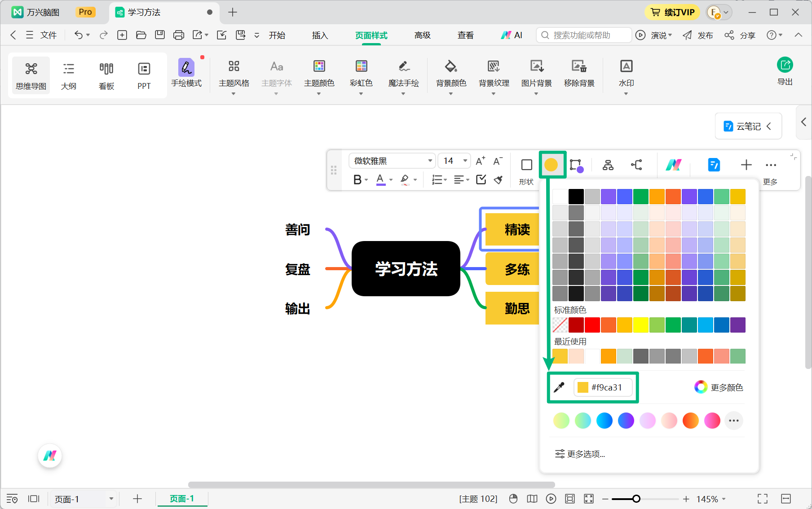Expand the font color dropdown arrow

[391, 180]
